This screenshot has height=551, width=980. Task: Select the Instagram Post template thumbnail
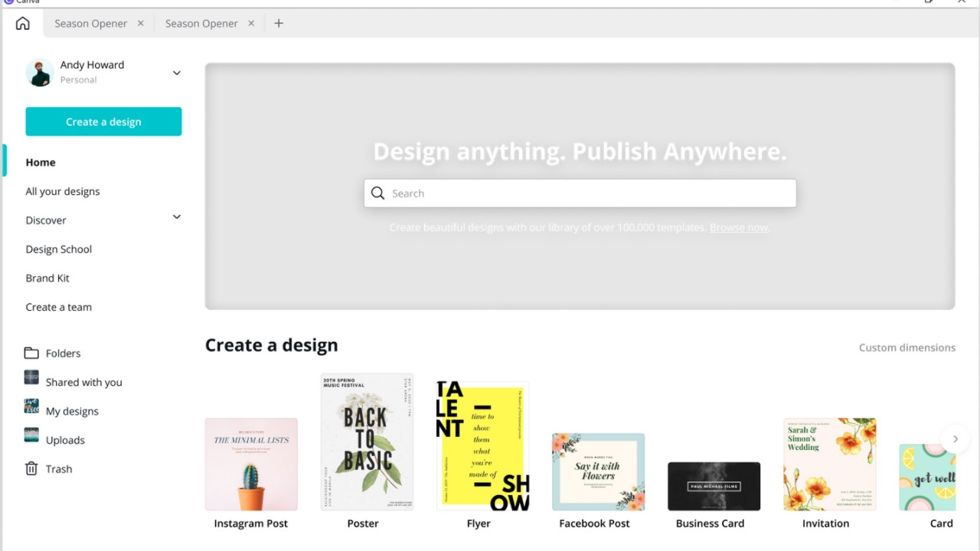click(251, 465)
